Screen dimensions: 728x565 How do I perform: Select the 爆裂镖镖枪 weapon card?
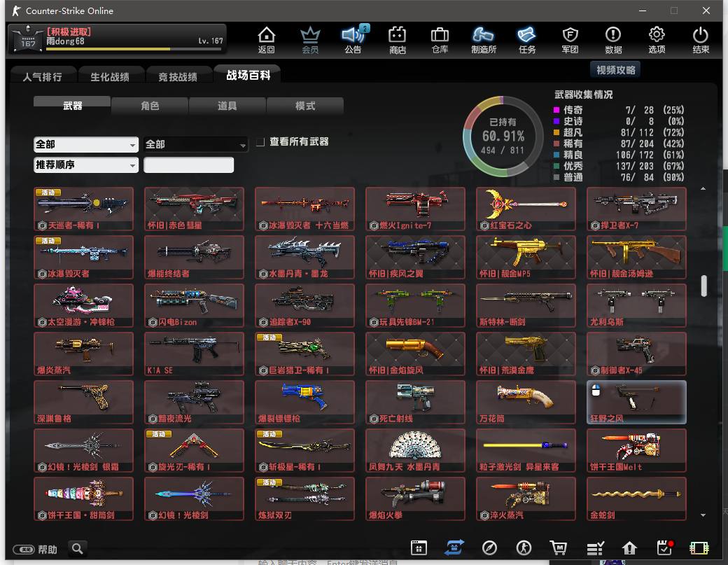304,402
